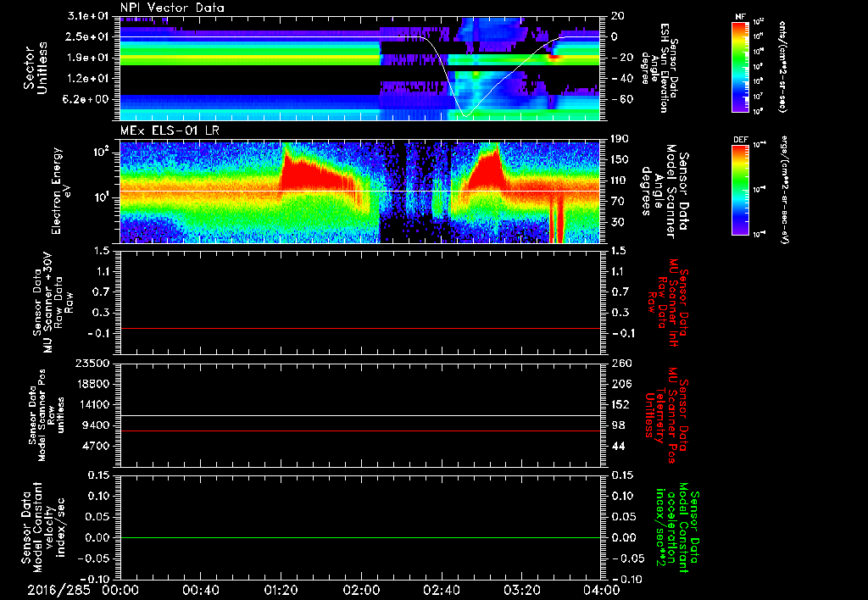Click the "02:00" time axis label
Image resolution: width=868 pixels, height=600 pixels.
[x=361, y=590]
